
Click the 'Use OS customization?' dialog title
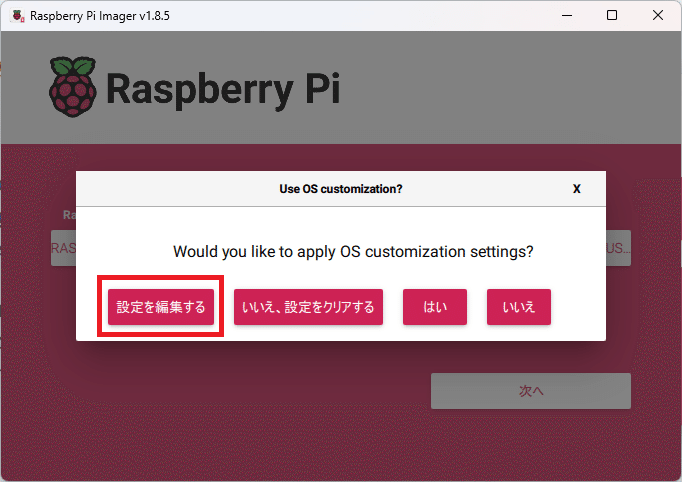point(341,189)
